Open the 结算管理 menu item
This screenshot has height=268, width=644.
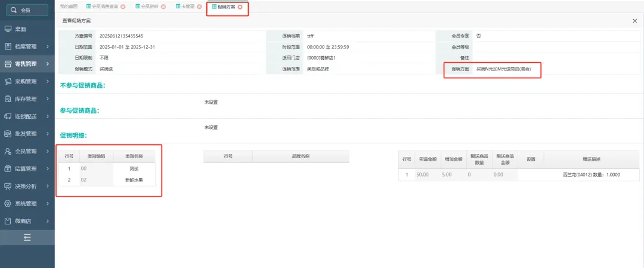[x=26, y=168]
